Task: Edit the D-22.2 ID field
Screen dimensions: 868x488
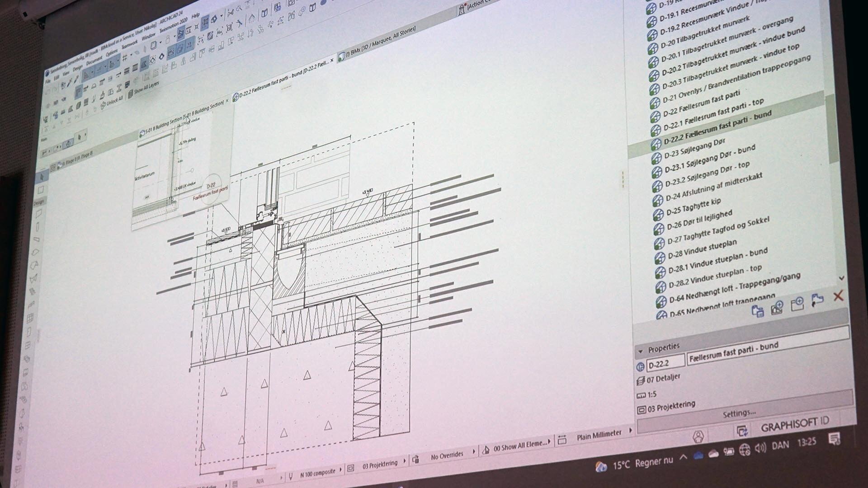Action: tap(665, 362)
